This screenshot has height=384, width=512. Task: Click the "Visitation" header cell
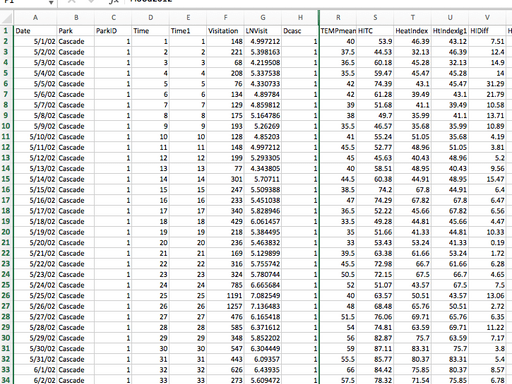[x=225, y=31]
